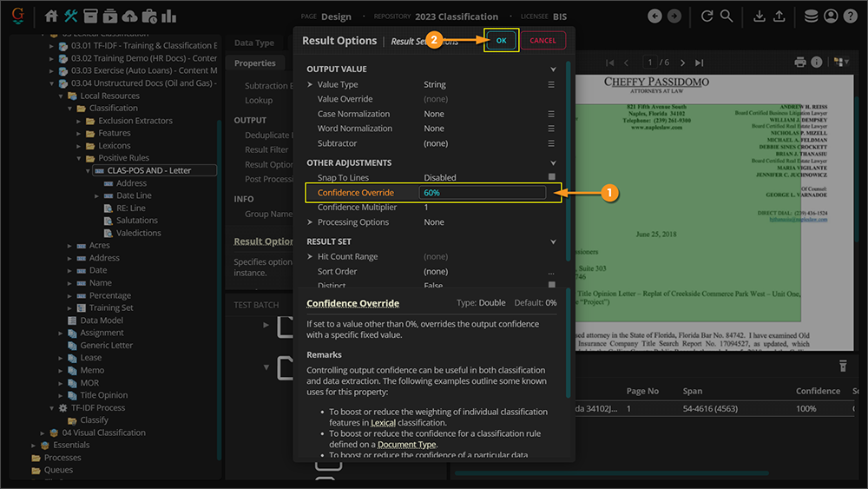
Task: Expand the Processing Options property
Action: pyautogui.click(x=311, y=222)
